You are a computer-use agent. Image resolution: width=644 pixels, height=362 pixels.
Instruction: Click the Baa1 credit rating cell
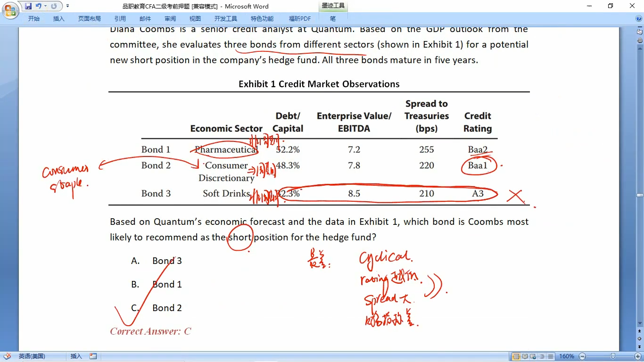(478, 165)
